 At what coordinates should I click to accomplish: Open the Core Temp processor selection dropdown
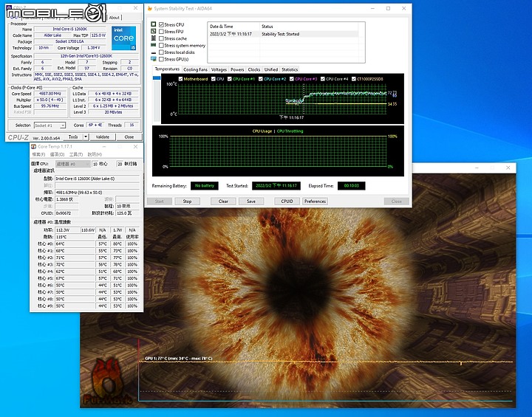[x=87, y=164]
